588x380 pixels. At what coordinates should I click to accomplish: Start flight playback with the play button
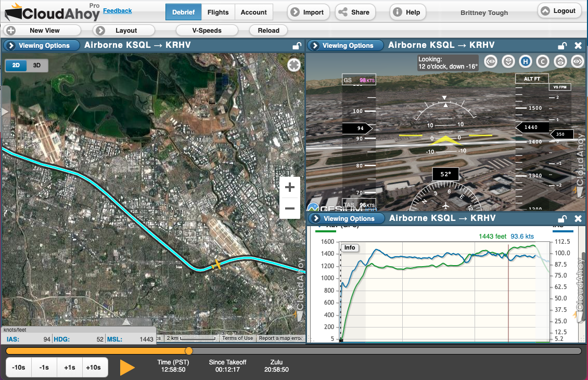point(127,367)
